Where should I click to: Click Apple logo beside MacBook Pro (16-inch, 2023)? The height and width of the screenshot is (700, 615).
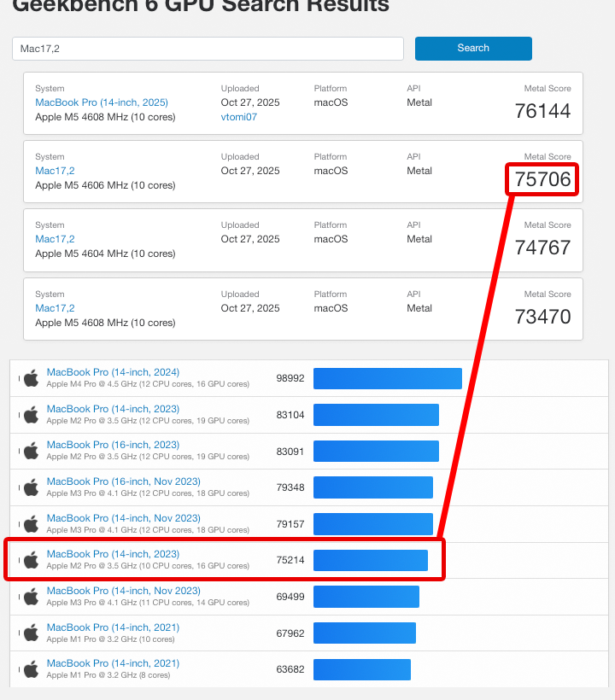pyautogui.click(x=32, y=451)
